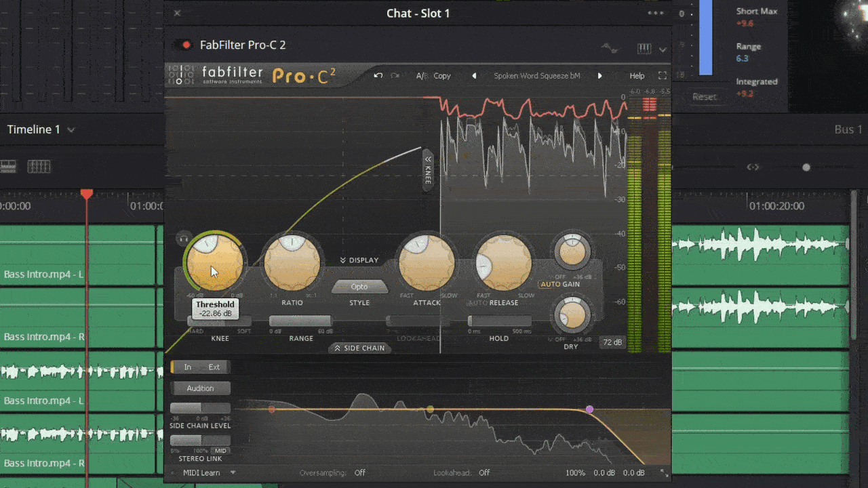Click the Lookahead slider
Image resolution: width=868 pixels, height=488 pixels.
pos(418,321)
